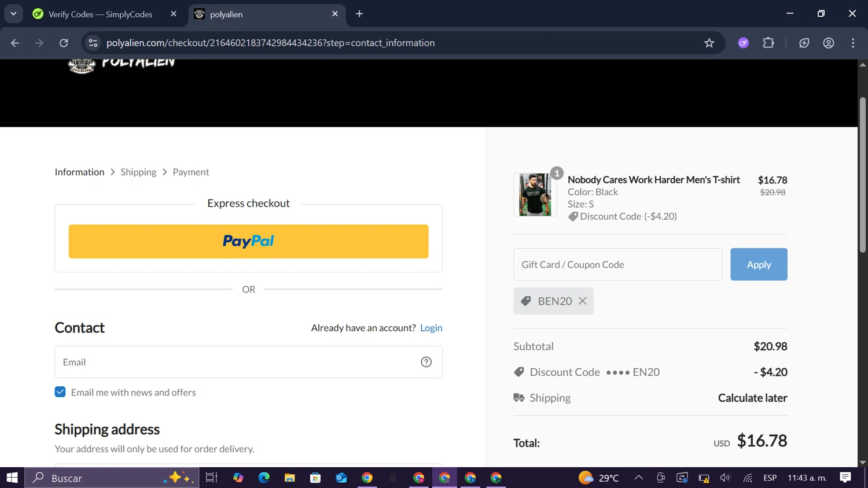
Task: Open the volume control in system tray
Action: (x=725, y=478)
